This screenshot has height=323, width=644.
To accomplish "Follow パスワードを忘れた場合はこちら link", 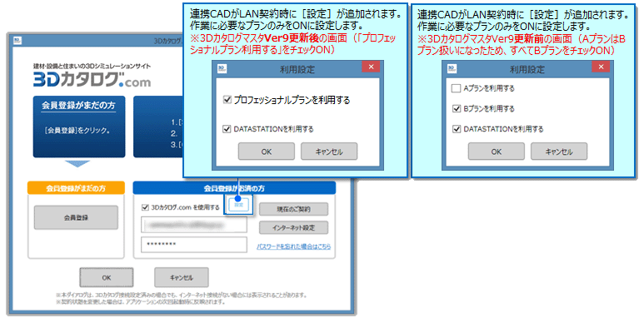I will pos(293,246).
